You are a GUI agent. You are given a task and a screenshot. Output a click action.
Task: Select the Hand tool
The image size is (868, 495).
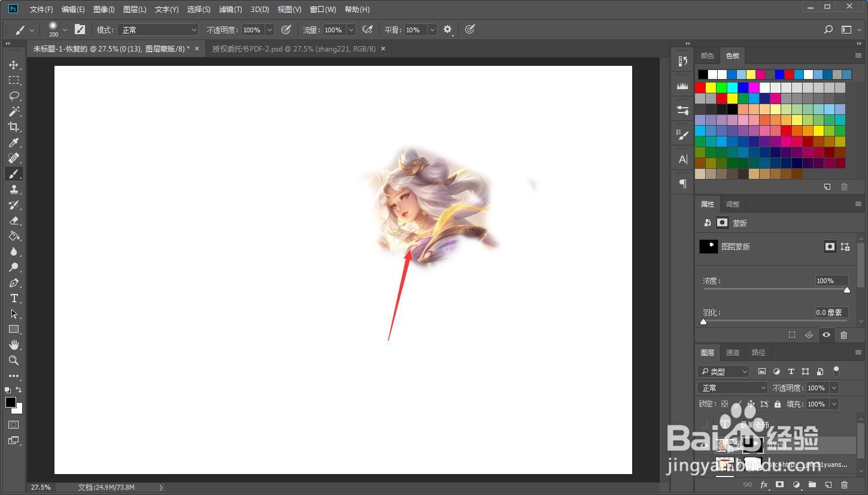pos(14,345)
